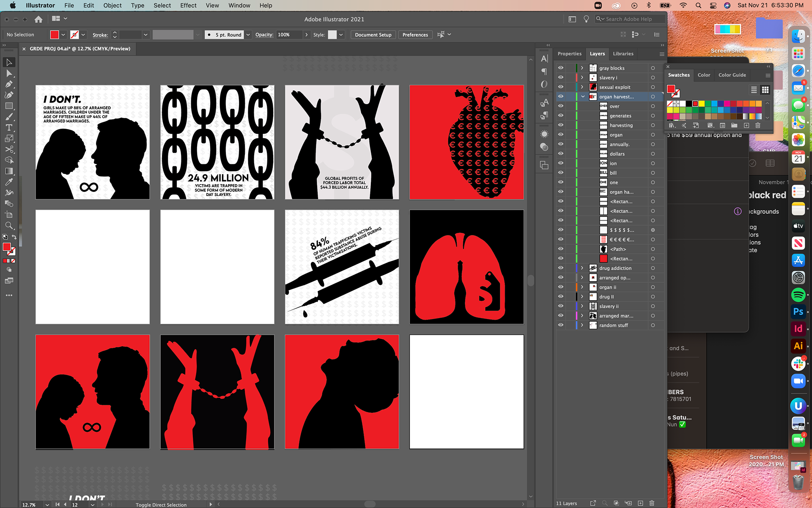Click the Document Setup button
This screenshot has height=508, width=812.
pos(373,35)
